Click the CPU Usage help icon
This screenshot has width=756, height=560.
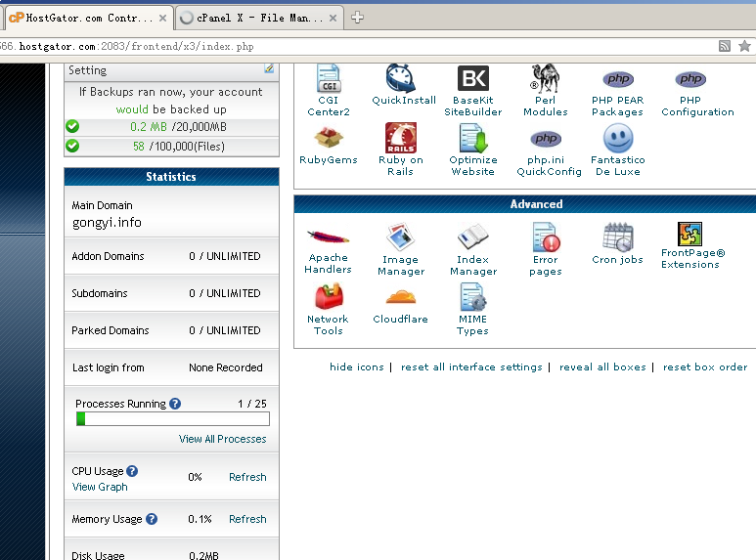[x=132, y=471]
